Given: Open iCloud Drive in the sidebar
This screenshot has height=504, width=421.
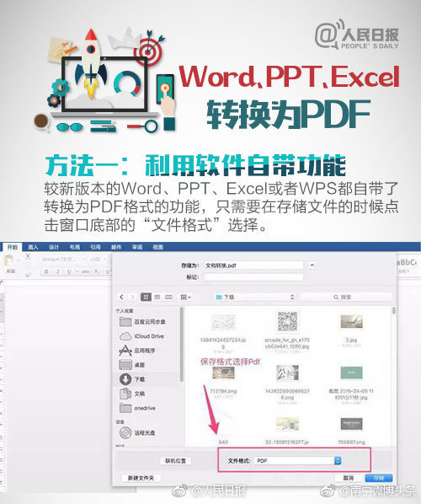Looking at the screenshot, I should 141,336.
